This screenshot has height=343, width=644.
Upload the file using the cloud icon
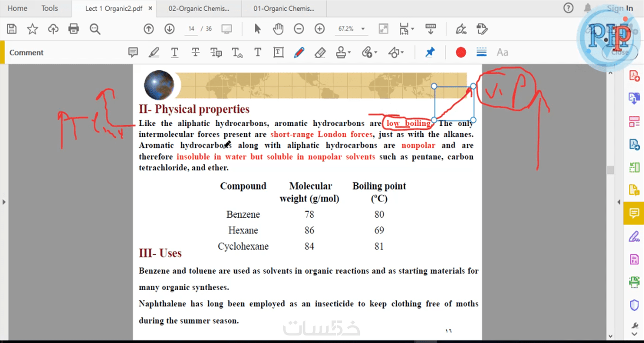pos(53,29)
